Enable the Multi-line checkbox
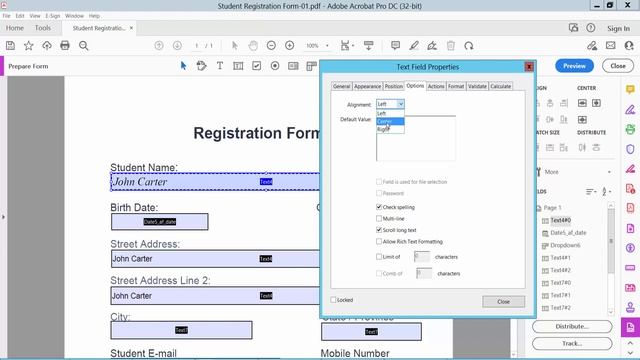This screenshot has width=640, height=360. point(379,218)
